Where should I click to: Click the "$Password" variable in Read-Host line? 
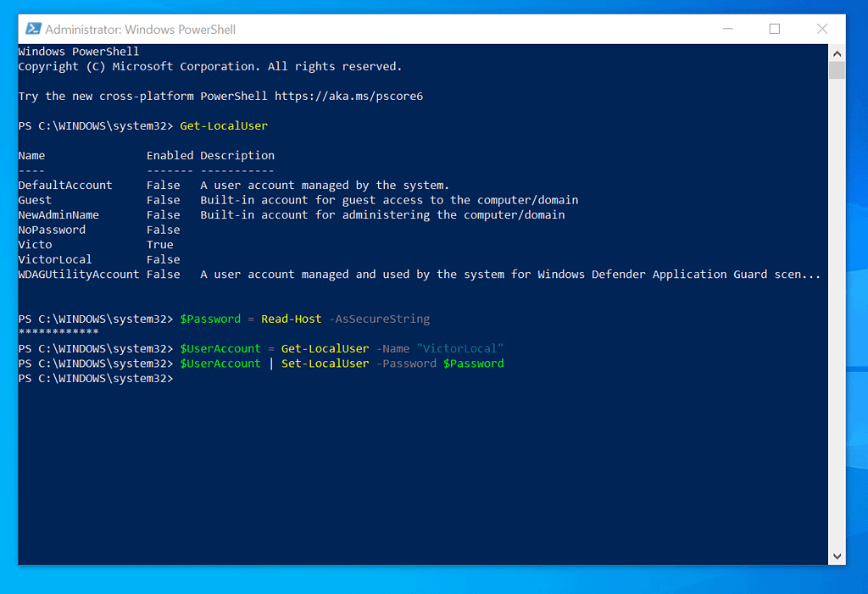coord(210,319)
